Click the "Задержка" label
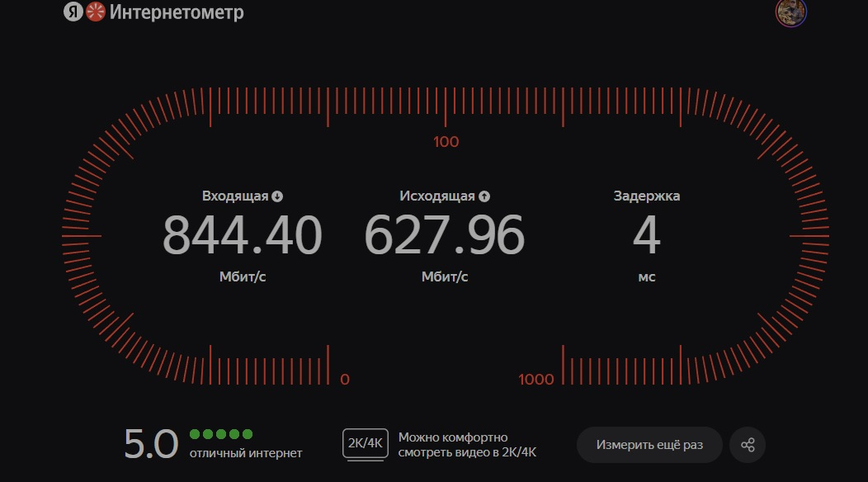Image resolution: width=868 pixels, height=482 pixels. [x=646, y=196]
